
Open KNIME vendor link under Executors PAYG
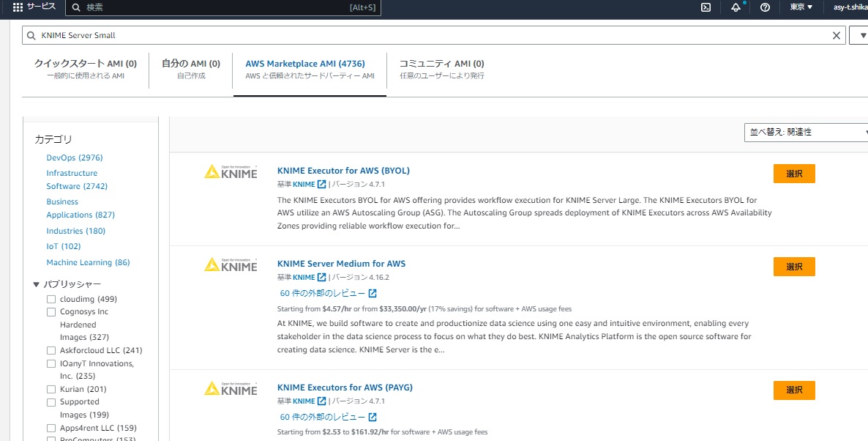point(304,401)
